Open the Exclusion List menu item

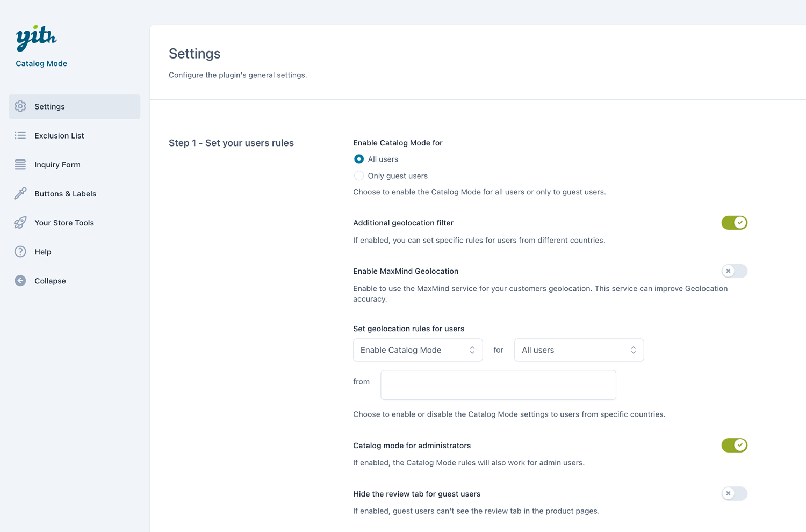(59, 136)
